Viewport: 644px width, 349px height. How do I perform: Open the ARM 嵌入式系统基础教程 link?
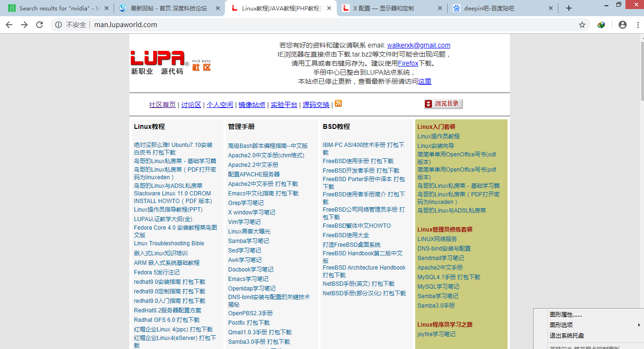tap(166, 263)
